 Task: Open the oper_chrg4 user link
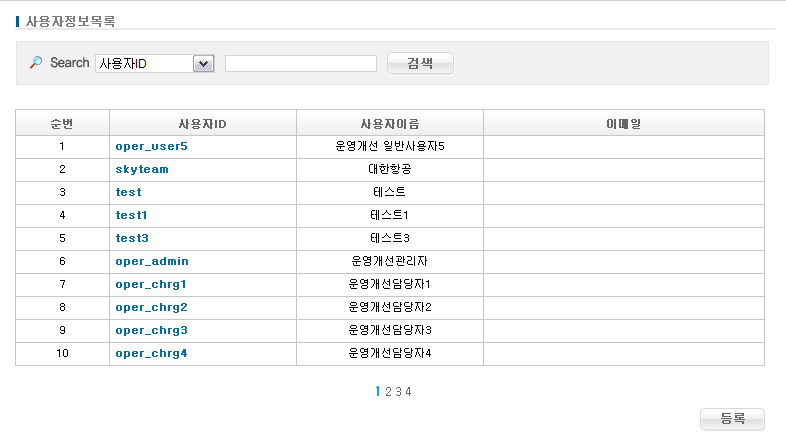pos(151,353)
